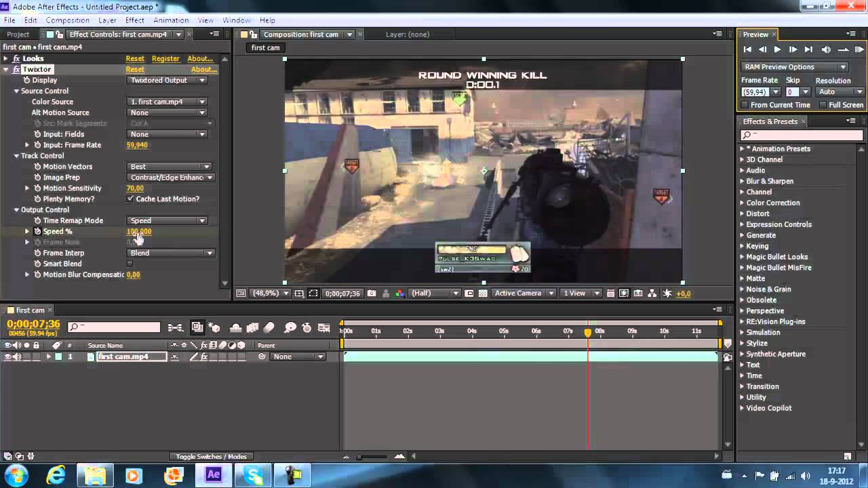Enable Full Screen preview checkbox
Image resolution: width=868 pixels, height=488 pixels.
823,105
